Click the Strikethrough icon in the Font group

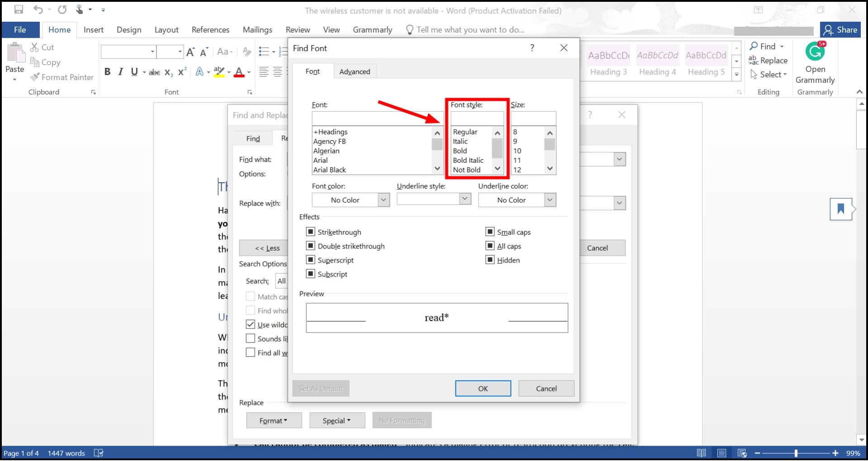click(x=154, y=72)
